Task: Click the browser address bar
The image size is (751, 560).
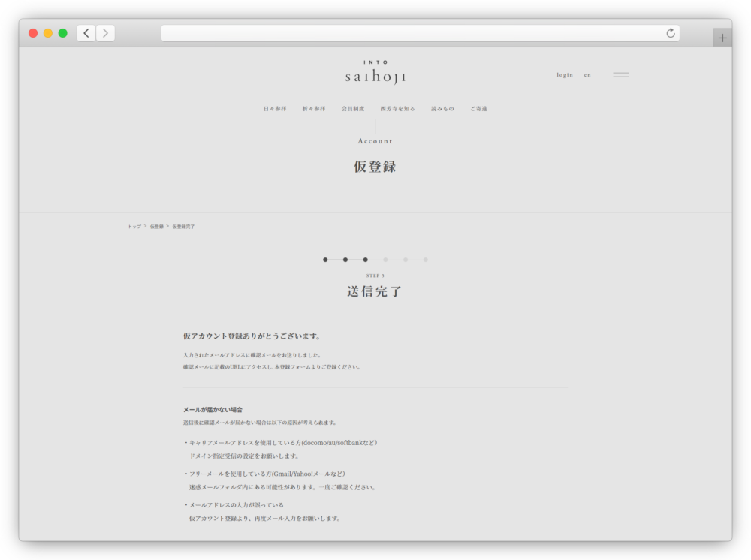Action: tap(413, 33)
